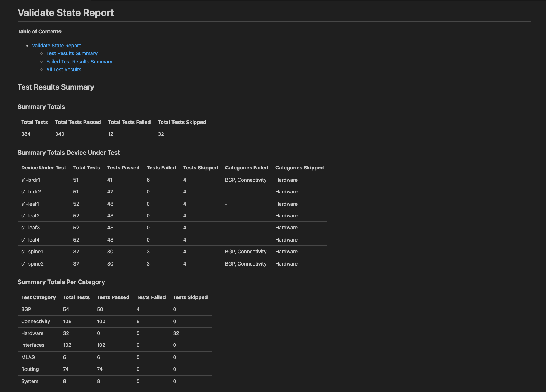Click the Total Tests Passed value 340
The width and height of the screenshot is (546, 392).
(60, 134)
